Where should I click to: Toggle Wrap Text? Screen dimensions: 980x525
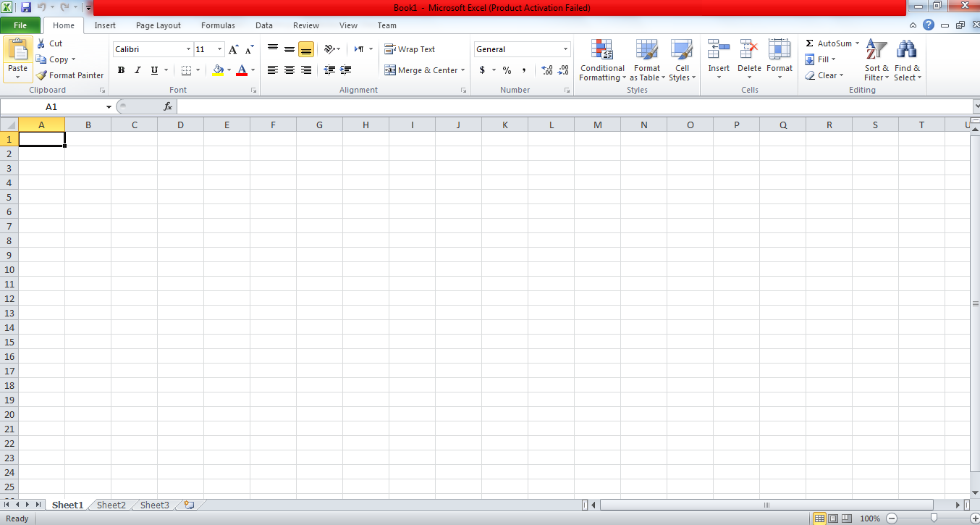point(410,49)
